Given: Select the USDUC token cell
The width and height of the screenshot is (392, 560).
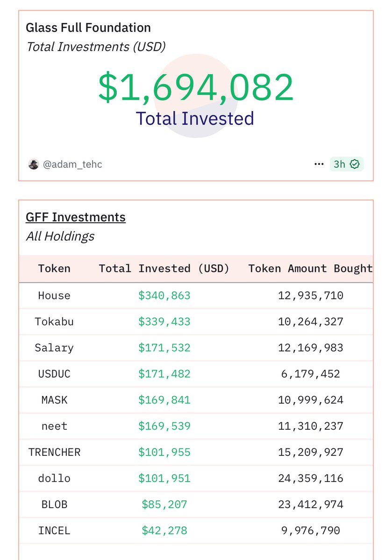Looking at the screenshot, I should click(54, 374).
